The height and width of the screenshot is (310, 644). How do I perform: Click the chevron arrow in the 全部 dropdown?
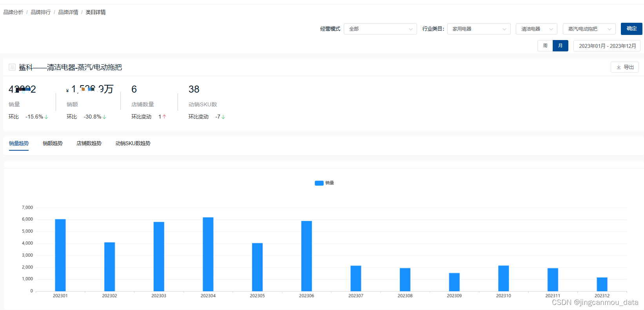pyautogui.click(x=410, y=29)
